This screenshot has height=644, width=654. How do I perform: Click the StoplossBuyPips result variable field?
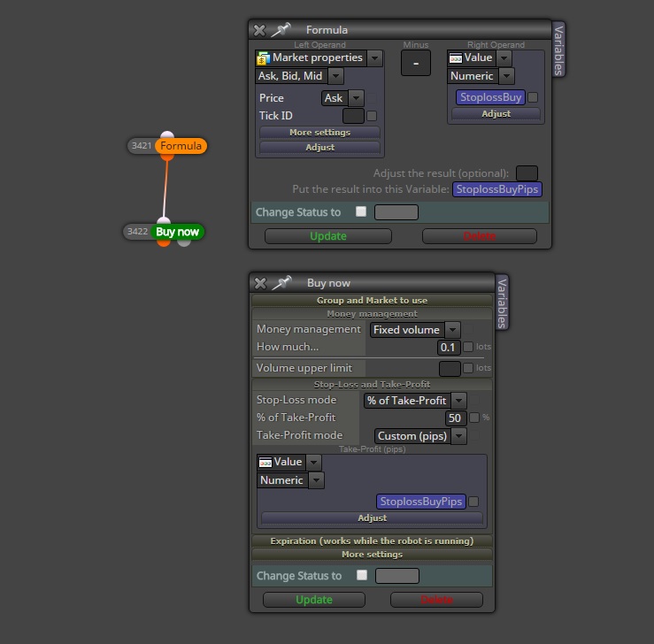(x=497, y=189)
